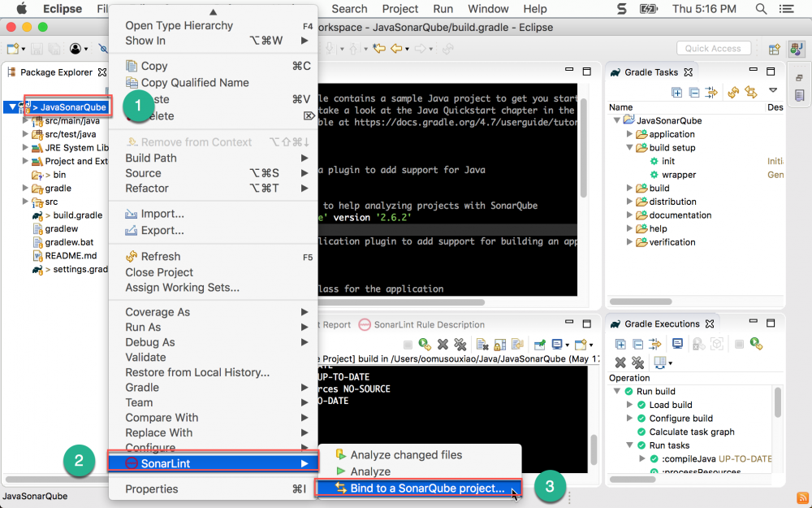Viewport: 812px width, 508px height.
Task: Switch to SonarLint Rule Description tab
Action: click(422, 324)
